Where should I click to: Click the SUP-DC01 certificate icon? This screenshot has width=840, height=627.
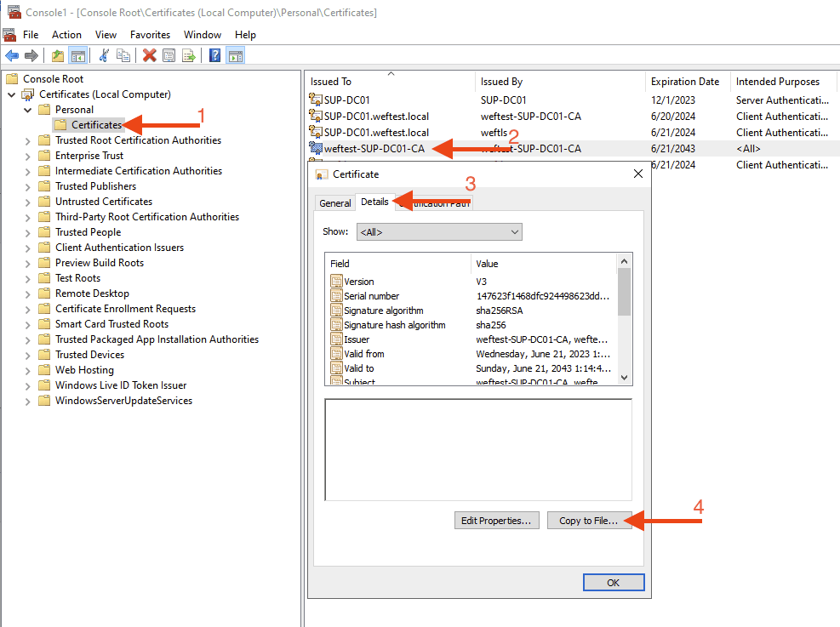coord(316,100)
